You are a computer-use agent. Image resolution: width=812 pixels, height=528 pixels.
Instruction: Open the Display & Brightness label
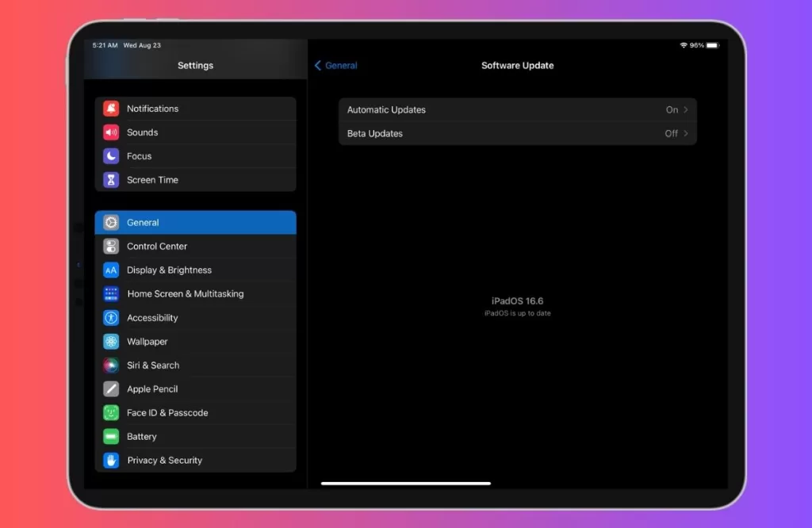point(170,270)
